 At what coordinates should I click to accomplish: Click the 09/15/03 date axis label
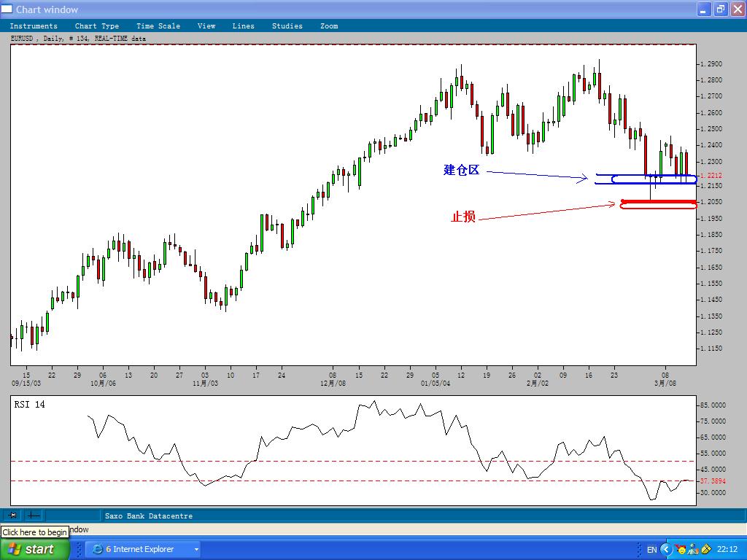point(26,384)
